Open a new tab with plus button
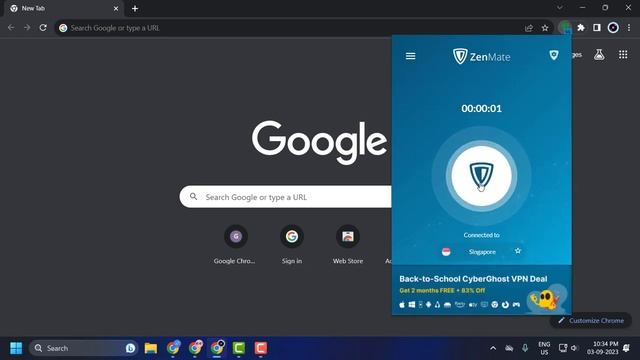The image size is (640, 360). tap(135, 9)
